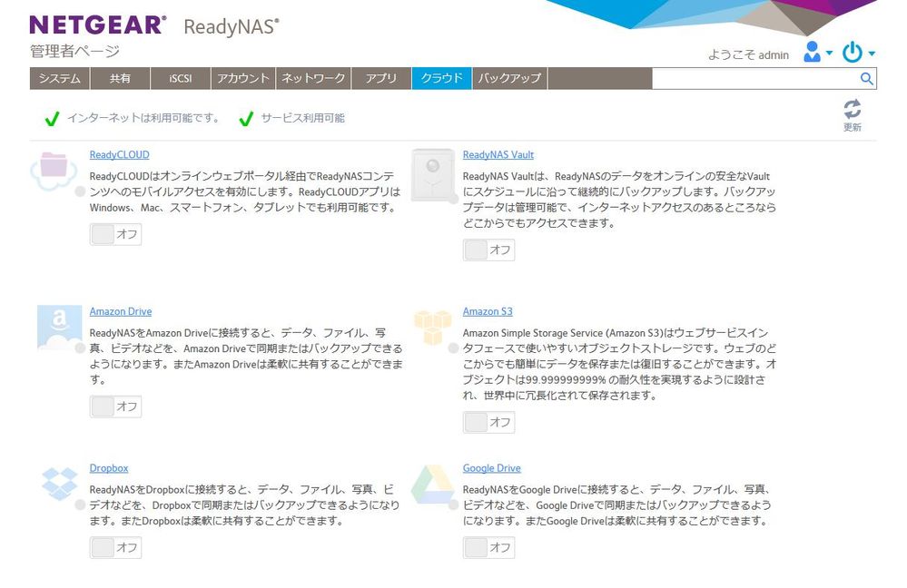
Task: Click the green check beside サービス利用可能
Action: pos(246,119)
